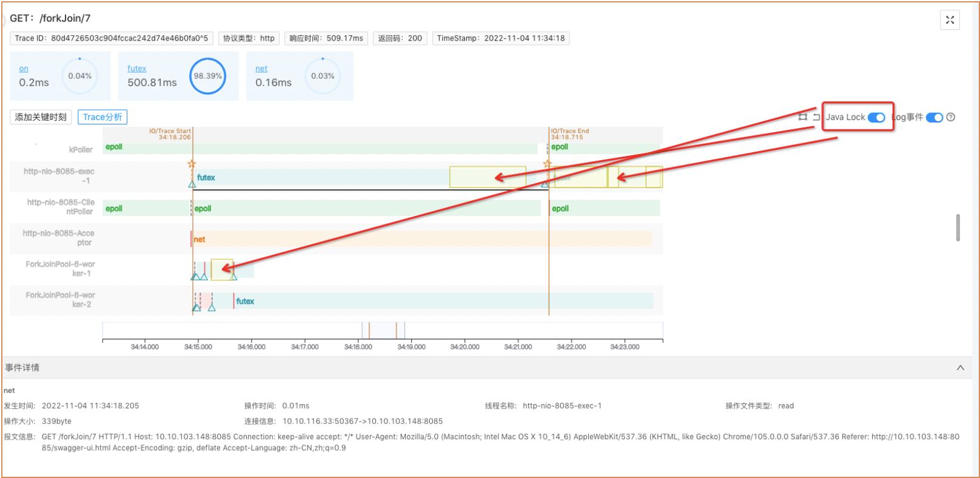Toggle the Log事件 switch
This screenshot has height=478, width=980.
[x=934, y=118]
